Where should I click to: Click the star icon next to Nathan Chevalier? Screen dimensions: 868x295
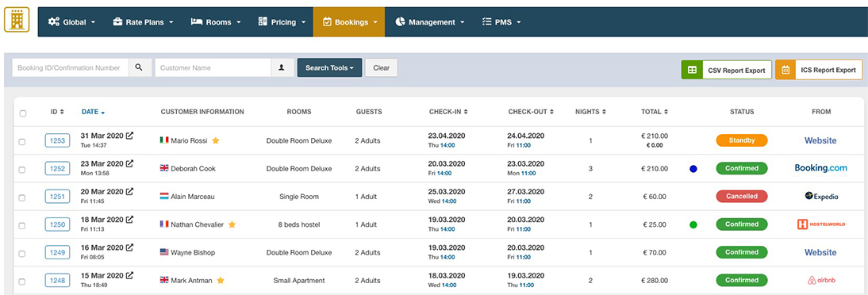click(x=232, y=224)
